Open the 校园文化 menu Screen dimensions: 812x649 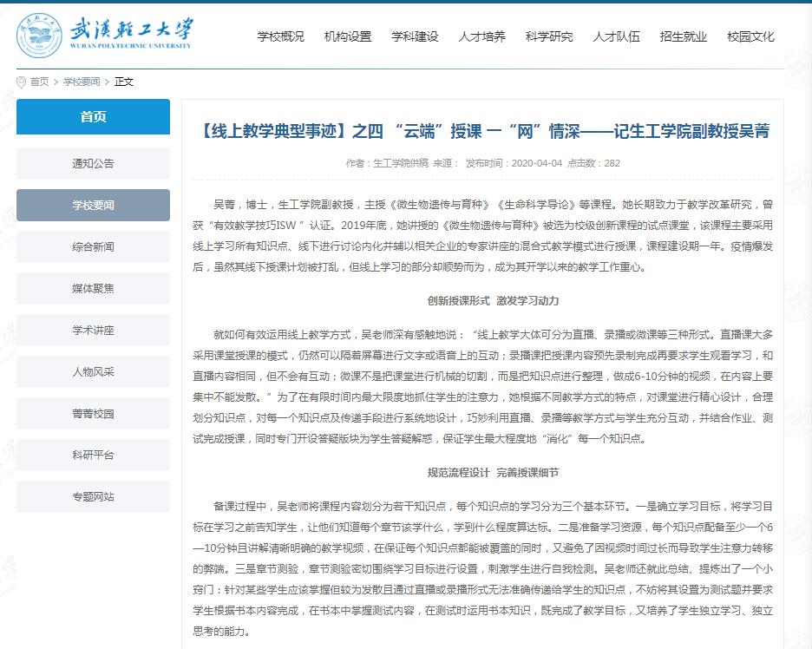(x=750, y=36)
